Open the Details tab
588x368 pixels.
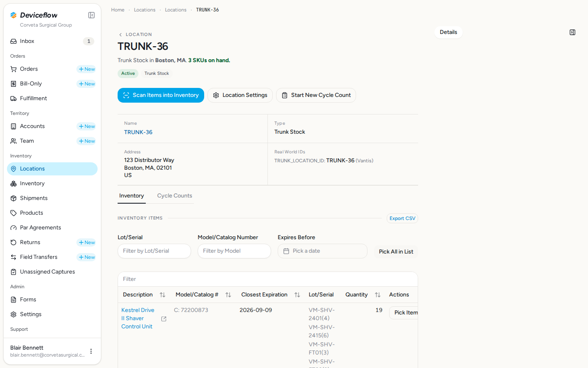click(x=448, y=32)
